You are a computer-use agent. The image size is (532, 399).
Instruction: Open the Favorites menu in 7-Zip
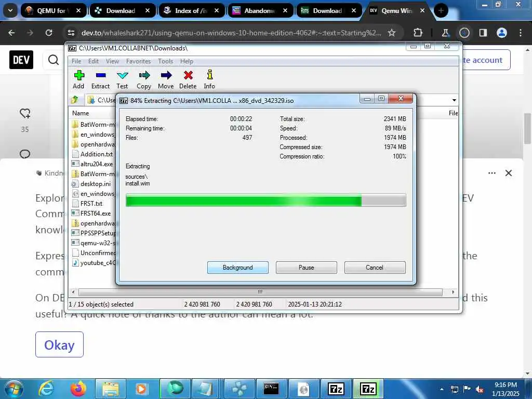(x=138, y=61)
